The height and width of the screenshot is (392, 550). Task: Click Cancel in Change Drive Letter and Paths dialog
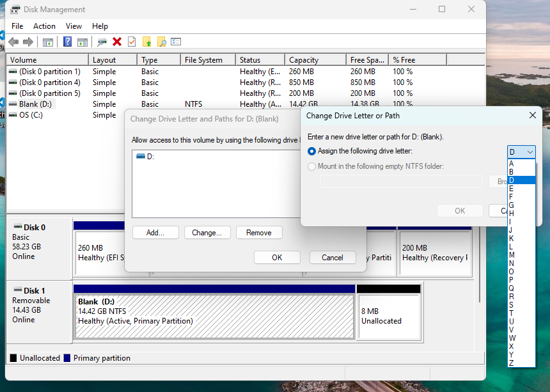pyautogui.click(x=333, y=258)
